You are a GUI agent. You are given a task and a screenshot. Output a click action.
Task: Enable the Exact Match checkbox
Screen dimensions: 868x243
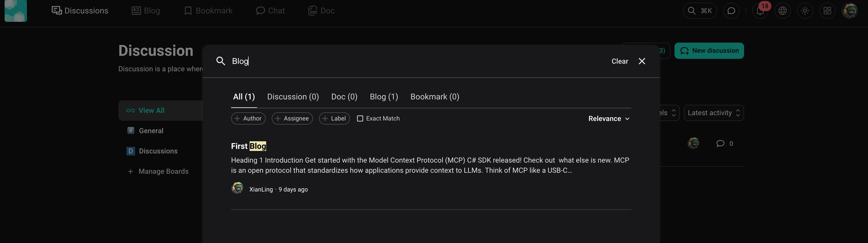coord(360,118)
